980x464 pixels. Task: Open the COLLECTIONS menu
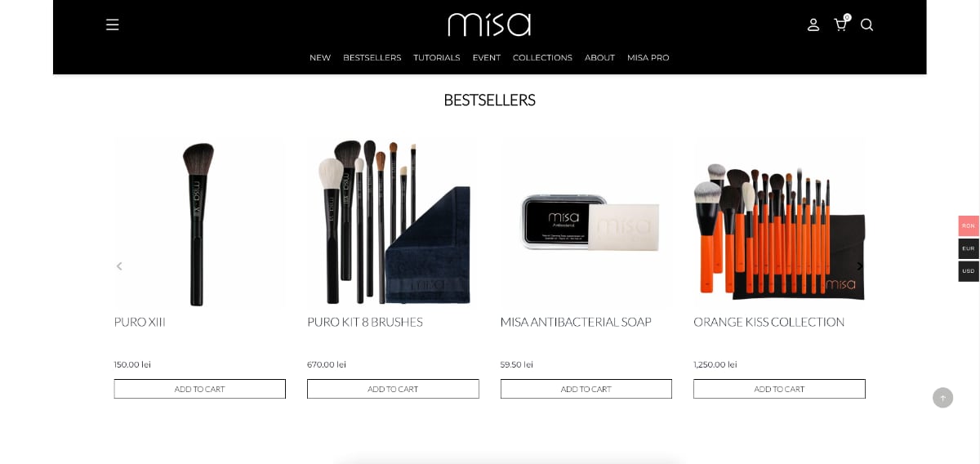point(542,58)
